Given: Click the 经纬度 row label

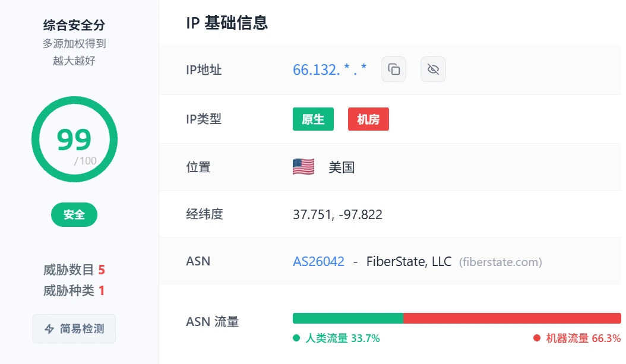Looking at the screenshot, I should pos(204,214).
